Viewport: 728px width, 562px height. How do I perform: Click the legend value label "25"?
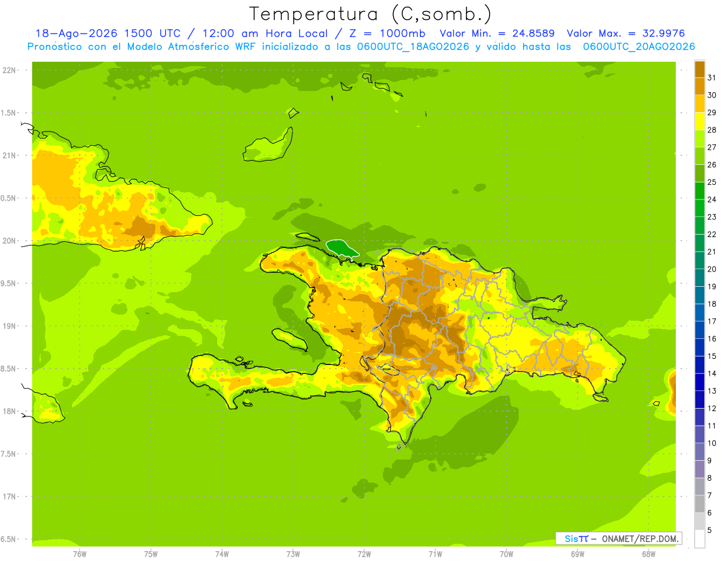point(712,182)
